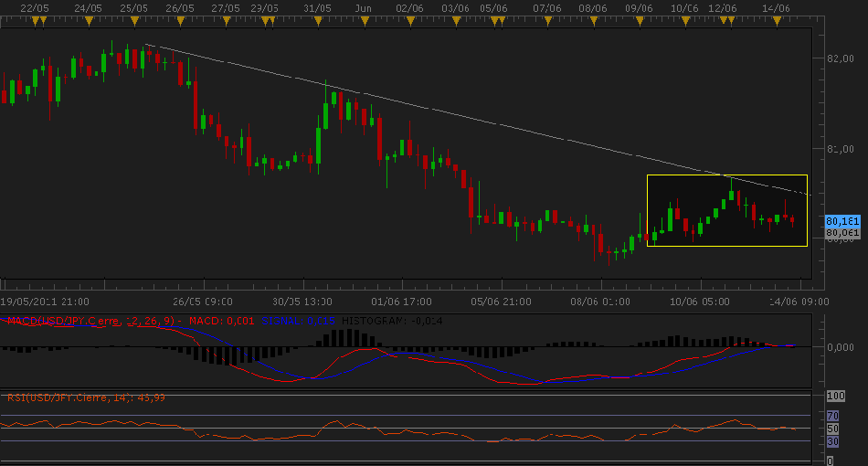Screen dimensions: 868x466
Task: Click the triangle marker under 07/06
Action: (x=548, y=21)
